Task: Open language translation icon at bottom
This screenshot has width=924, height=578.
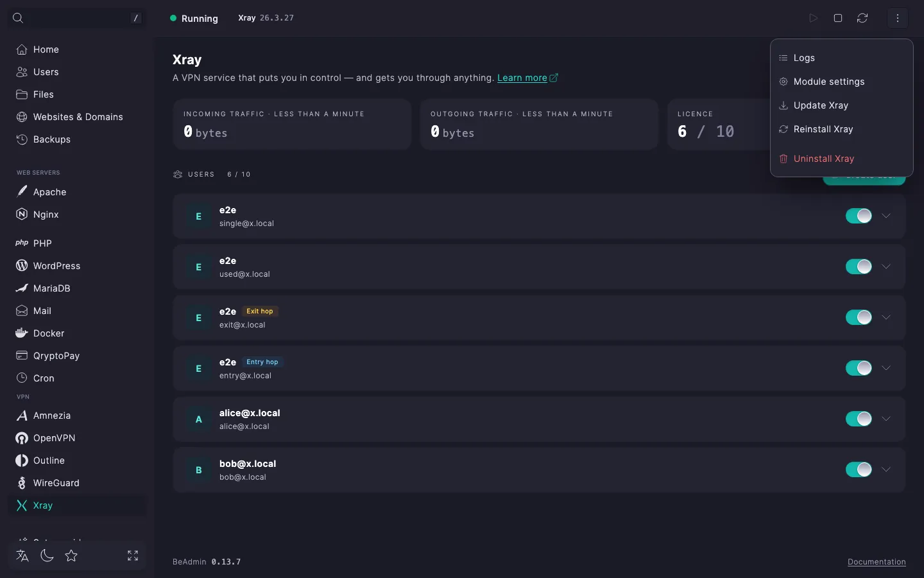Action: (x=22, y=556)
